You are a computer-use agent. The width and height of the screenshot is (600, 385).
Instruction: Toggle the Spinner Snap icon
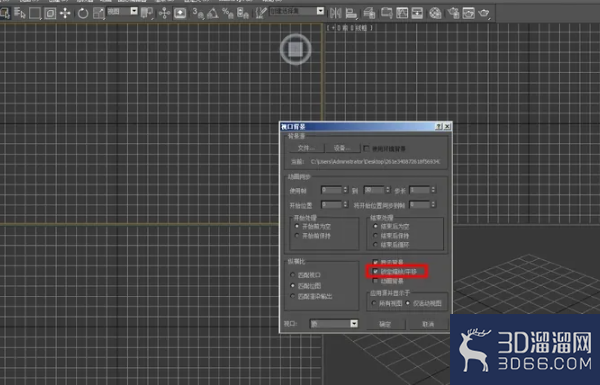[x=243, y=13]
